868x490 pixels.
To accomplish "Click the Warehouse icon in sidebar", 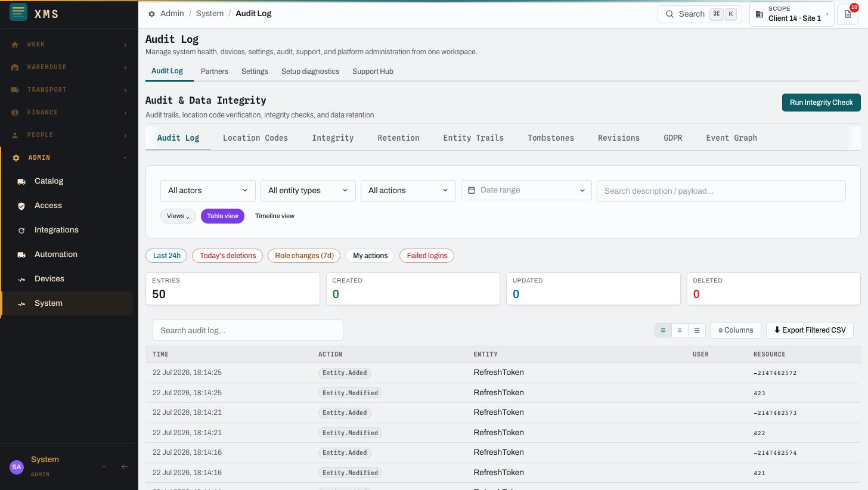I will (14, 67).
